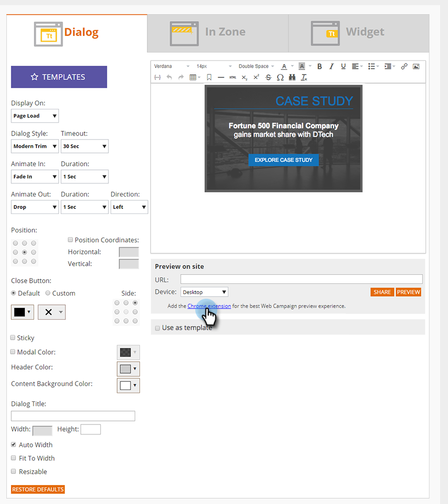
Task: Apply underline formatting in the editor
Action: (343, 66)
